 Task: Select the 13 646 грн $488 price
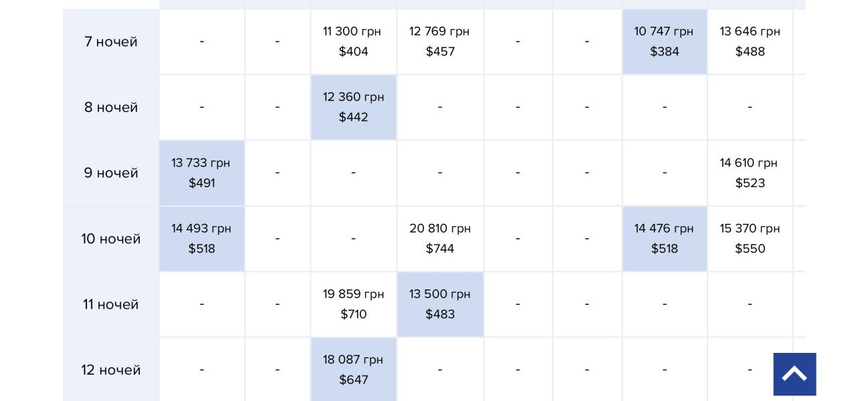tap(750, 42)
